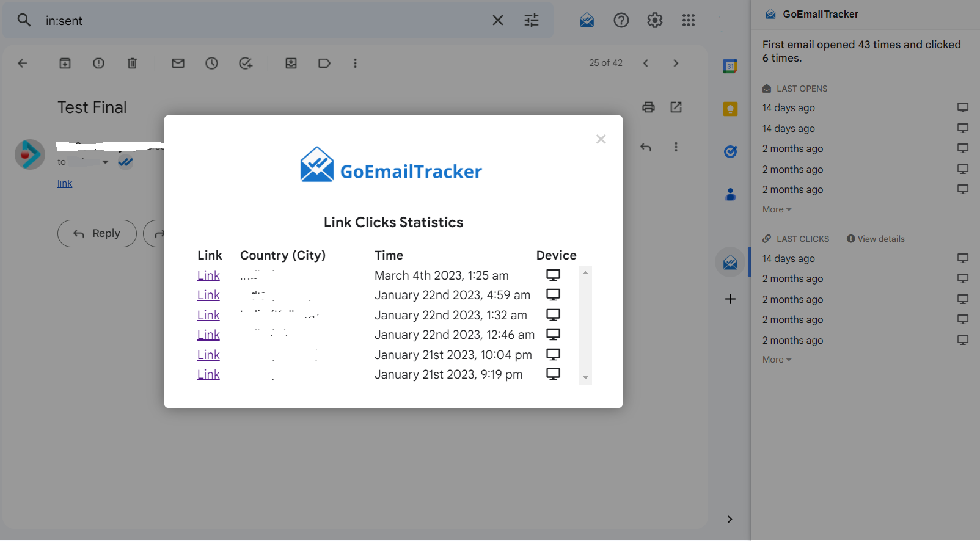Click the search magnifier icon
This screenshot has height=541, width=980.
[x=24, y=20]
